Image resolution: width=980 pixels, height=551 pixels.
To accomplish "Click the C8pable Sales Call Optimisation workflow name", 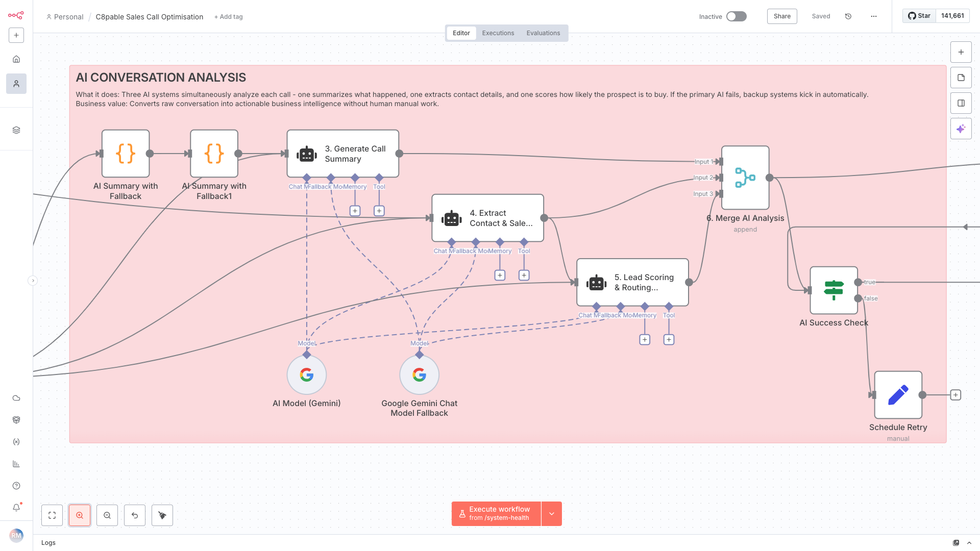I will click(x=150, y=17).
